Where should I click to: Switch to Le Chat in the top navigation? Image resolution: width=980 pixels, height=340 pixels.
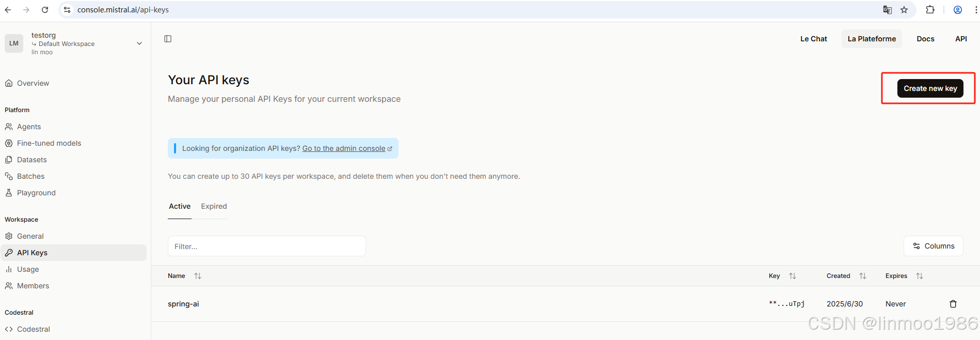click(813, 39)
